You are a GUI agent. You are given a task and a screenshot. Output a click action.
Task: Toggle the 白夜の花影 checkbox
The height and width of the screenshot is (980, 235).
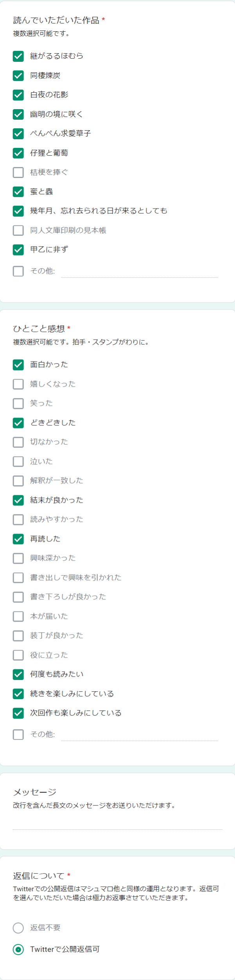point(18,95)
